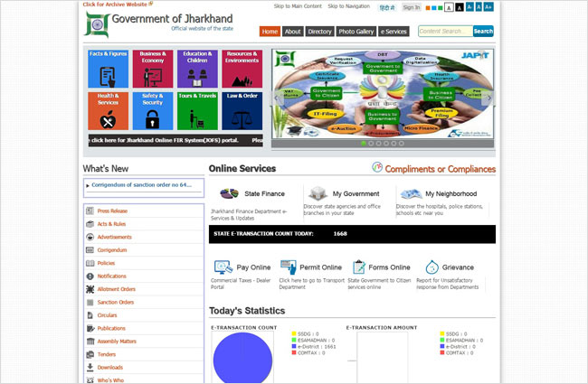Open the Business & Economy tile
The image size is (588, 384).
pyautogui.click(x=152, y=69)
